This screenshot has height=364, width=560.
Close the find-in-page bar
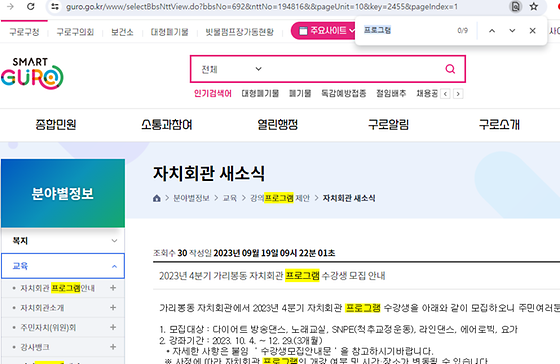[532, 31]
